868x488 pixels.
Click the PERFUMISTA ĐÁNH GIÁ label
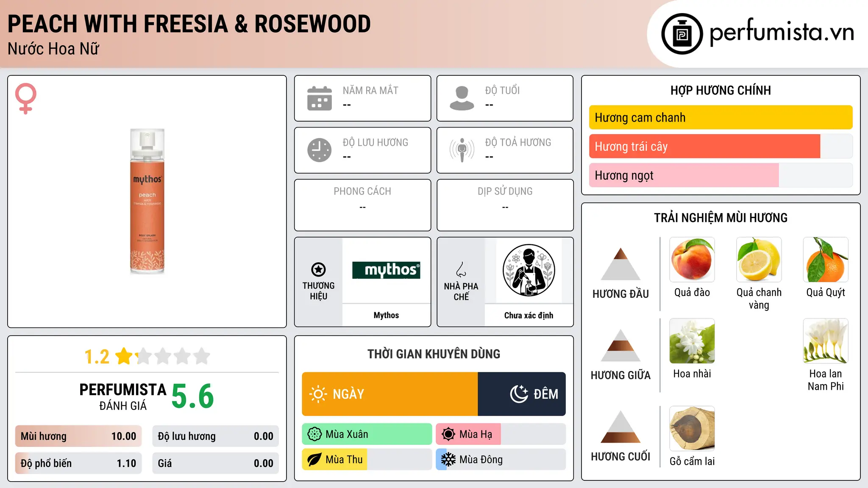coord(123,396)
